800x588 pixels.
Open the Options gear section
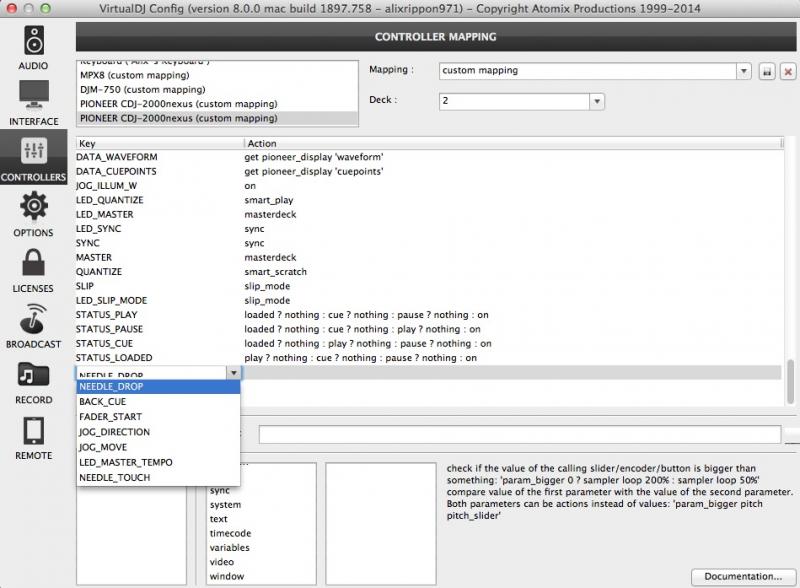[x=33, y=214]
